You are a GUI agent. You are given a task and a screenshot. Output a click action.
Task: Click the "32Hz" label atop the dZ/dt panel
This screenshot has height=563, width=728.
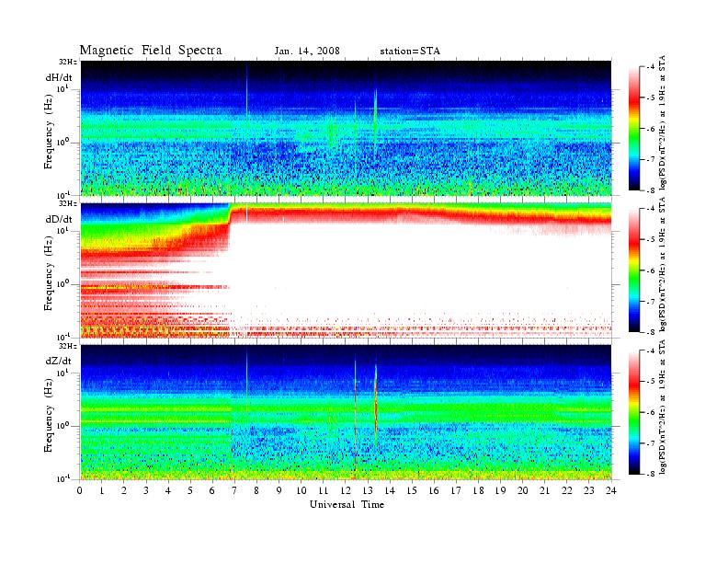pos(68,346)
